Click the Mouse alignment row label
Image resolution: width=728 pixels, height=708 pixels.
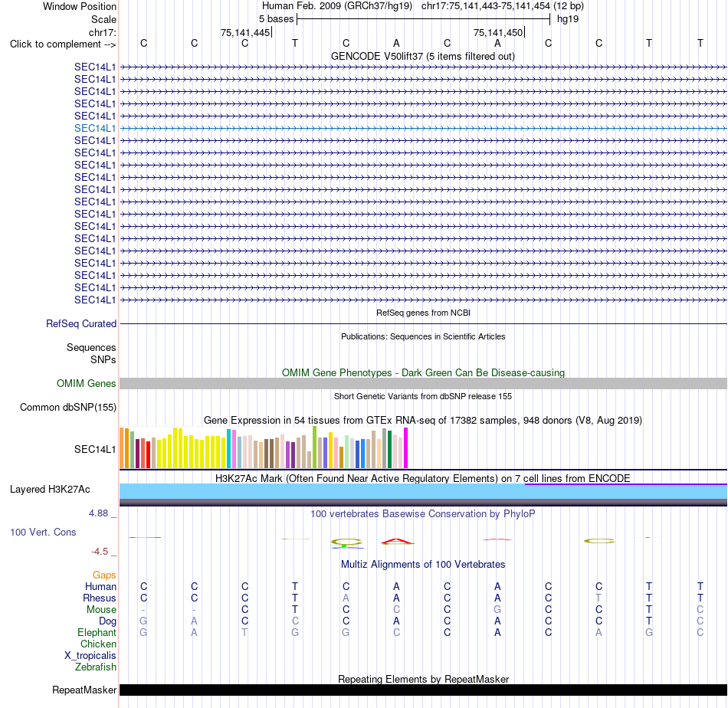point(101,610)
